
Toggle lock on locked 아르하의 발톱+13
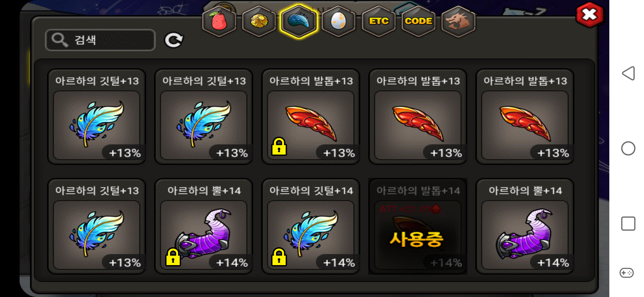279,147
